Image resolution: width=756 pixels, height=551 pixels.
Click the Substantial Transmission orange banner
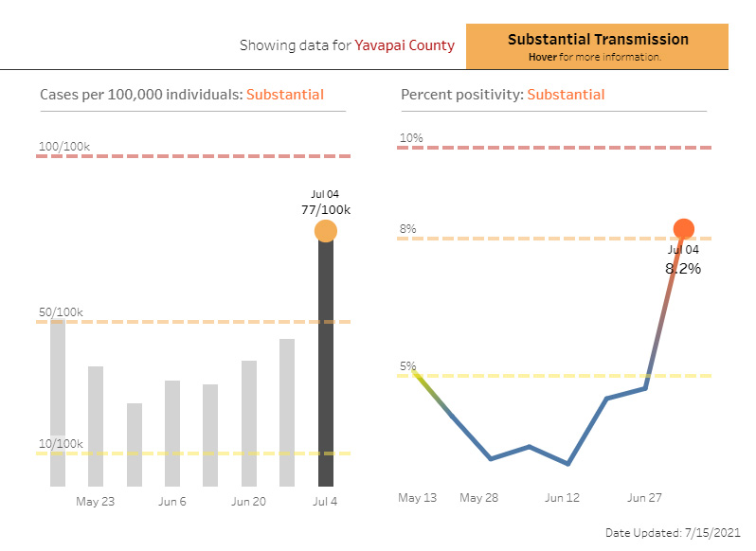(x=597, y=46)
